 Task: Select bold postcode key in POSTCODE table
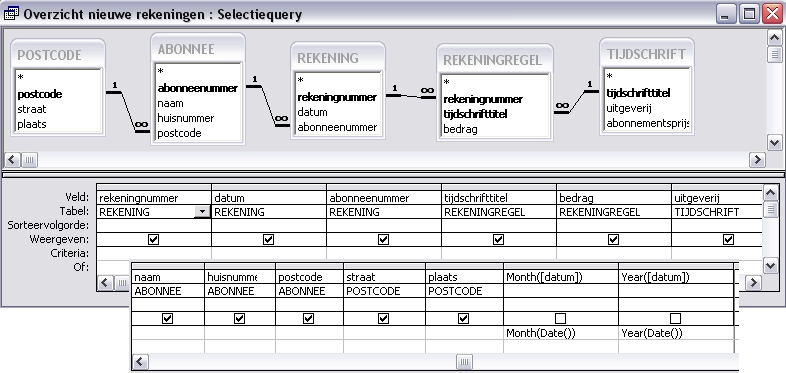coord(40,94)
